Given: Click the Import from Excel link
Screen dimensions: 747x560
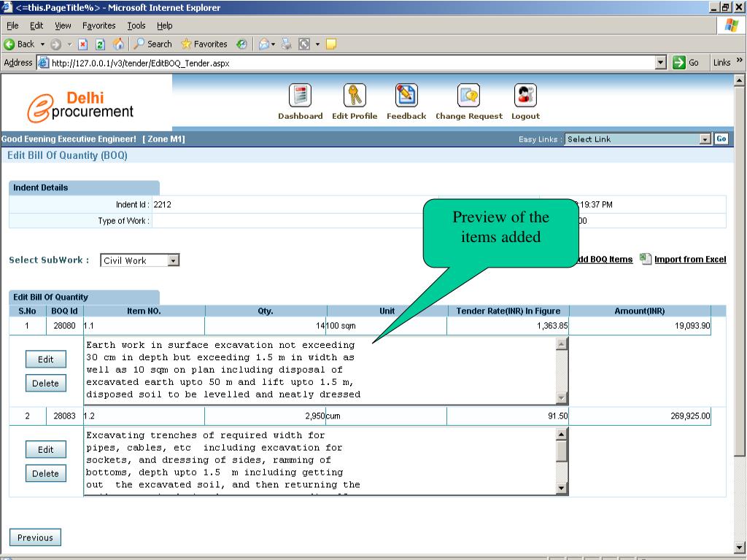Looking at the screenshot, I should (690, 260).
